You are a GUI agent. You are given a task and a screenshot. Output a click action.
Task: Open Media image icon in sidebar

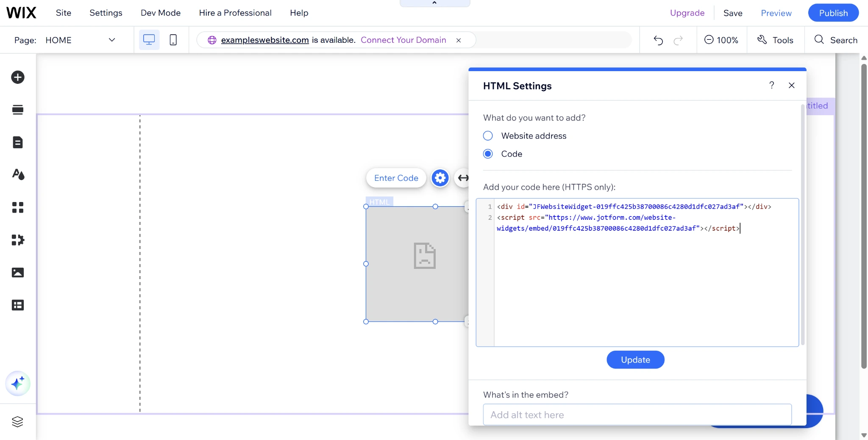18,272
